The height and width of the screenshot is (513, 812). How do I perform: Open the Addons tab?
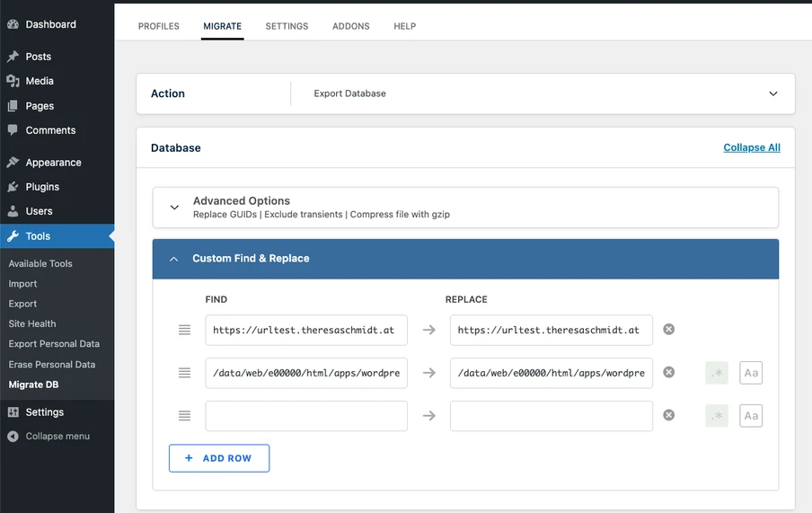351,26
